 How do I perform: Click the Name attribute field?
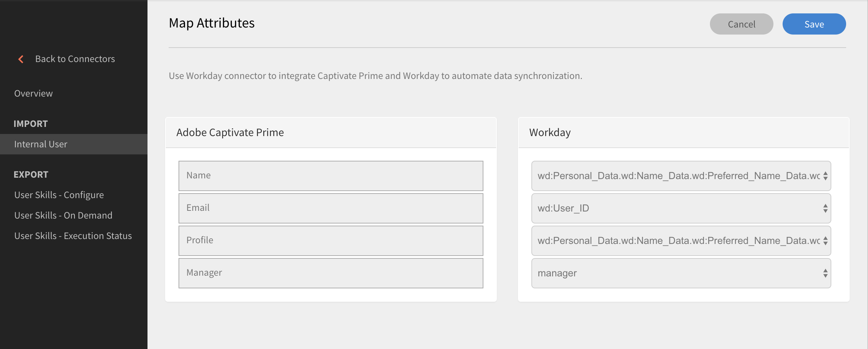(x=331, y=176)
